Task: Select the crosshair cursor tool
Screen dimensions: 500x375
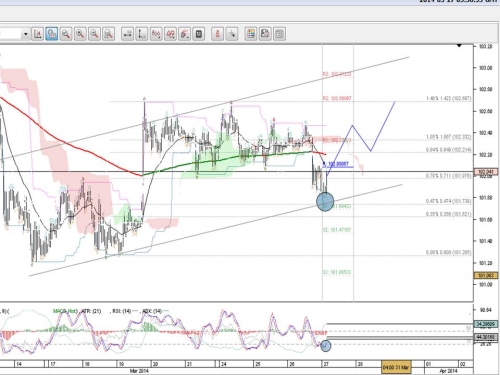Action: (x=232, y=34)
